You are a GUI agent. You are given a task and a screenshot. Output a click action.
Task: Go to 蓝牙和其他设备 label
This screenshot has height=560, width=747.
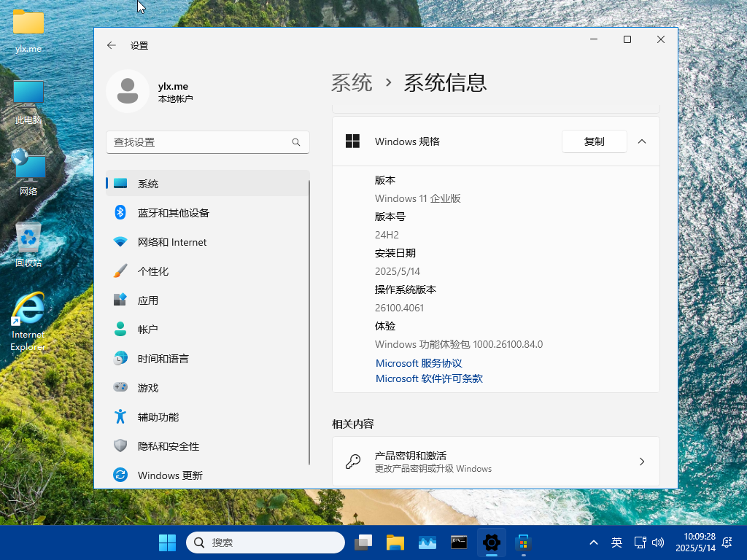click(174, 213)
